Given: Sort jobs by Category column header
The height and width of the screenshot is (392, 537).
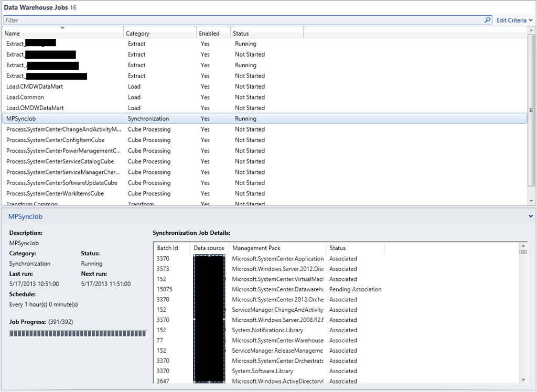Looking at the screenshot, I should pyautogui.click(x=160, y=34).
